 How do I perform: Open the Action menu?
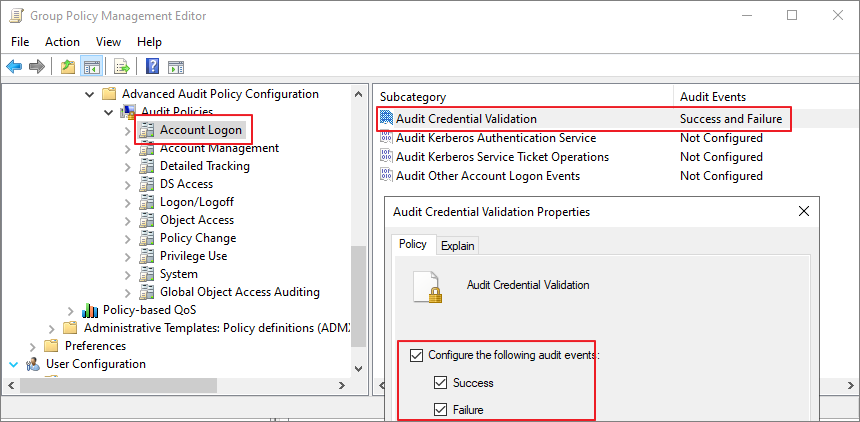click(63, 42)
